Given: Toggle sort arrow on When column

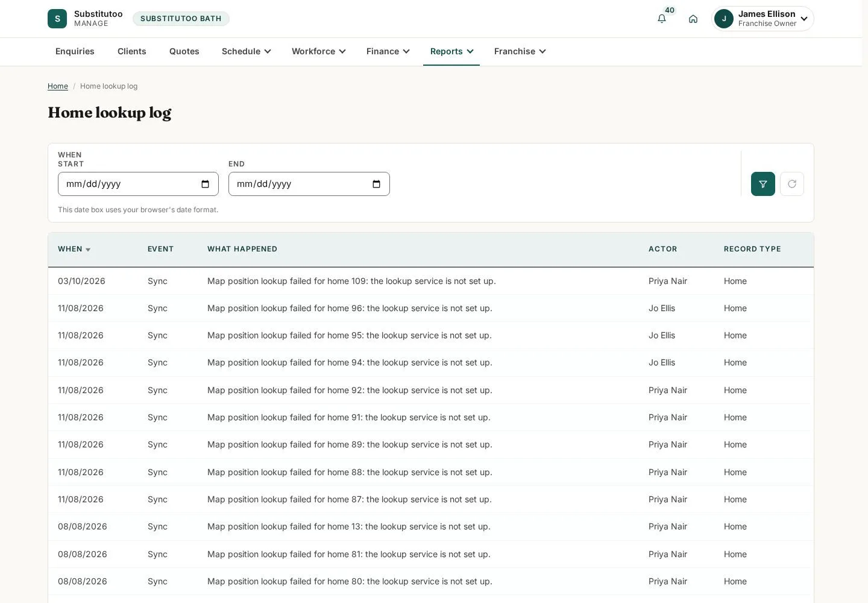Looking at the screenshot, I should click(88, 250).
